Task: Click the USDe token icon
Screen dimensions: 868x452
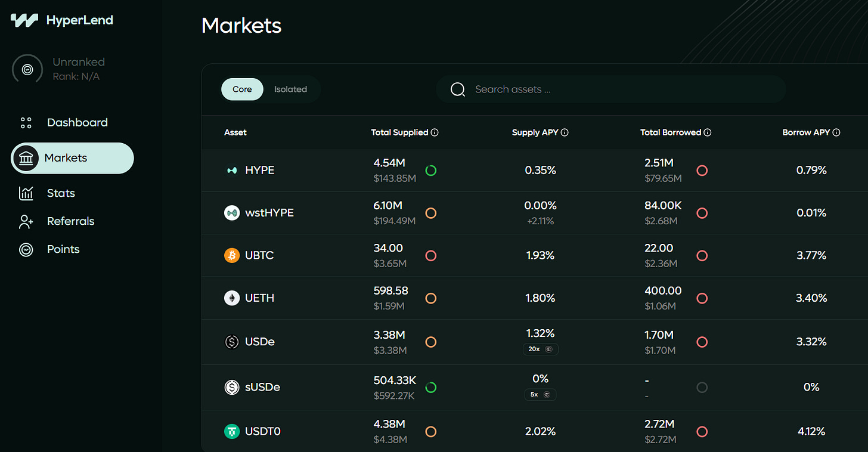Action: point(232,342)
